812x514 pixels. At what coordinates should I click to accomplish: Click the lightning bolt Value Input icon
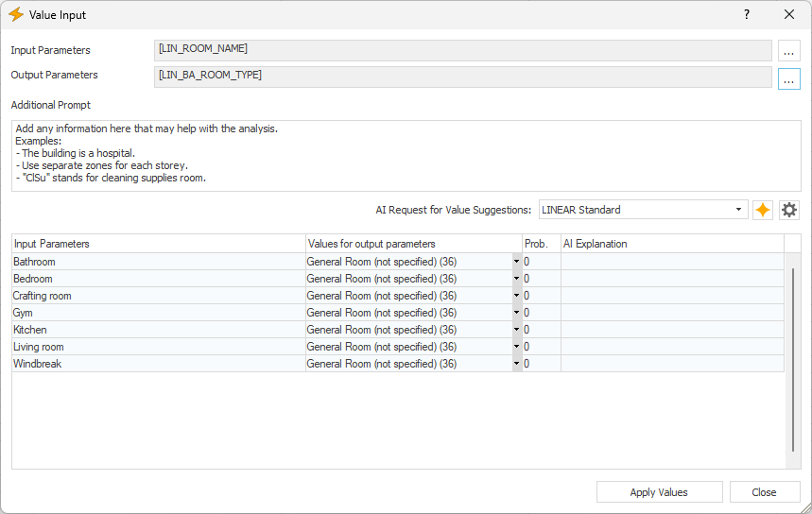[16, 14]
